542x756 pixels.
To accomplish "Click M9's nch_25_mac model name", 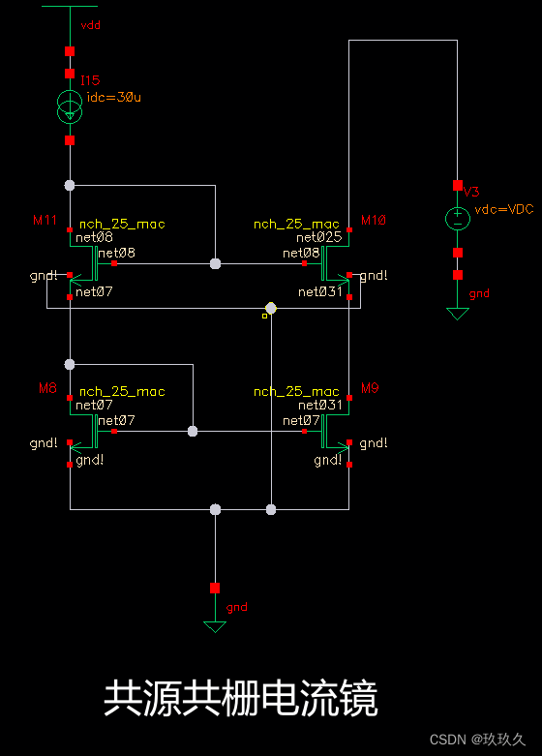I will (x=296, y=392).
